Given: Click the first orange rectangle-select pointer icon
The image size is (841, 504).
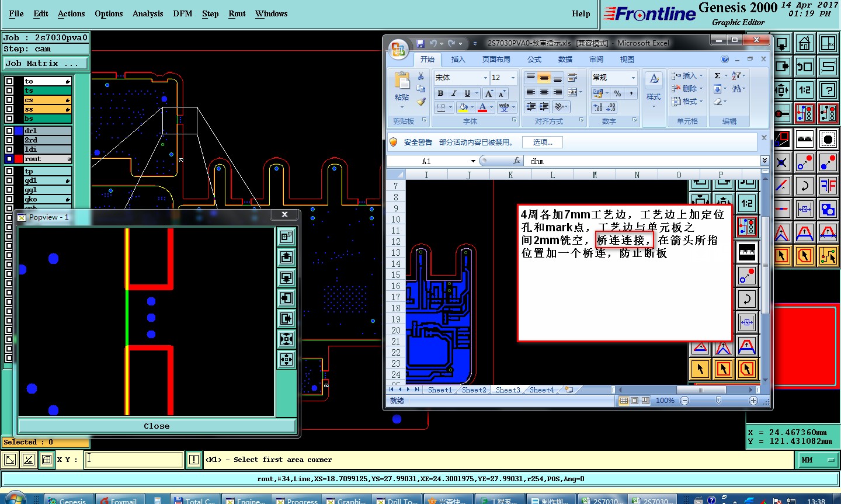Looking at the screenshot, I should click(781, 256).
